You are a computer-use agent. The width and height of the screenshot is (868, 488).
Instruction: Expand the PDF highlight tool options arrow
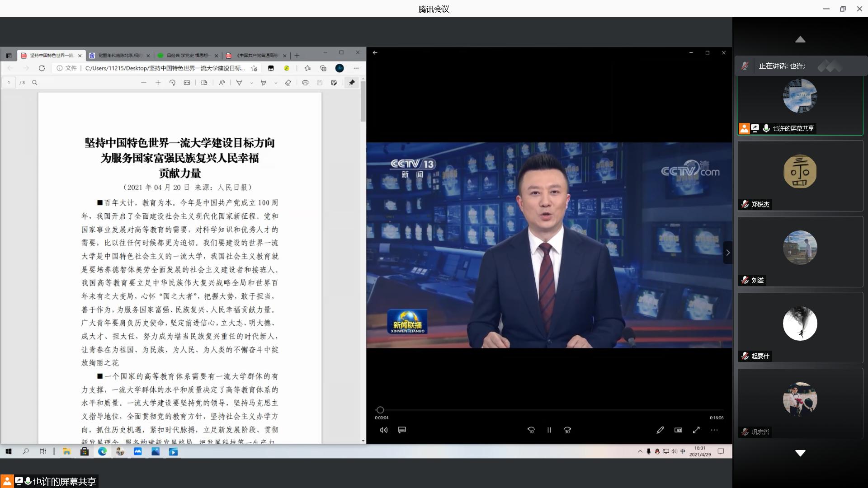(276, 83)
